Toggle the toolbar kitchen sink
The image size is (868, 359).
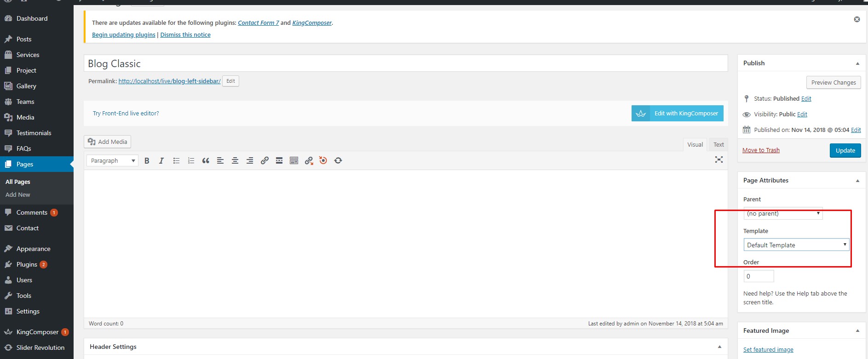pos(294,160)
